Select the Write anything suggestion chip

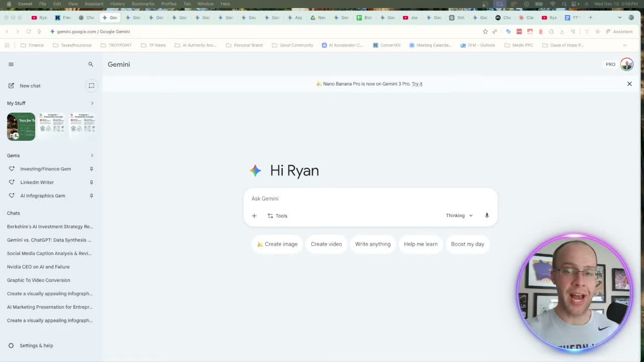pyautogui.click(x=373, y=244)
